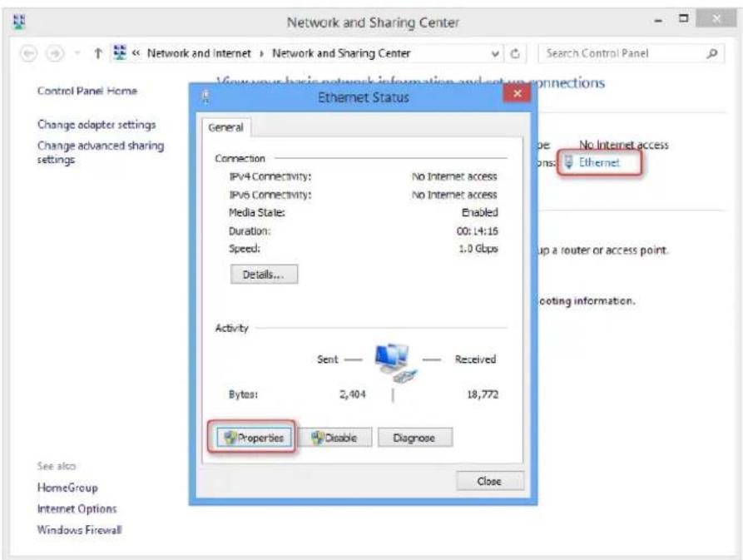Click No Internet access text beside Ethernet

[x=623, y=145]
